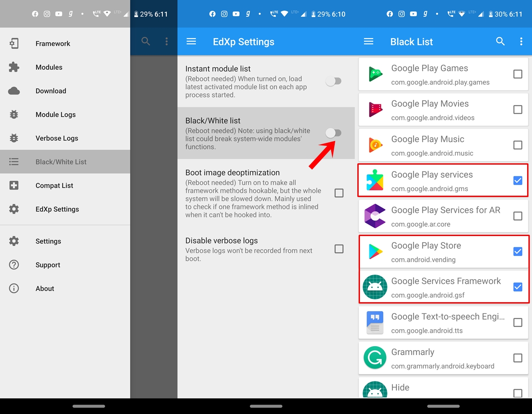The height and width of the screenshot is (414, 532).
Task: Uncheck Google Services Framework
Action: [517, 287]
